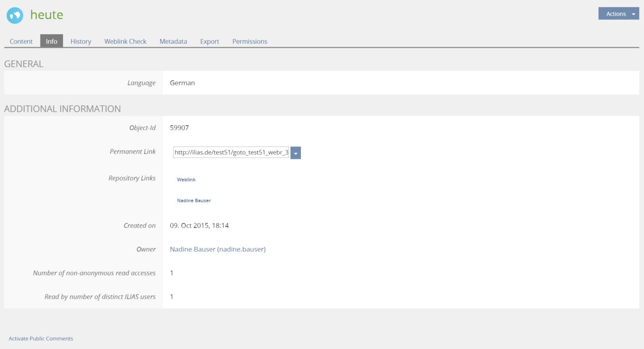Switch to the Export tab
This screenshot has width=644, height=349.
(209, 41)
